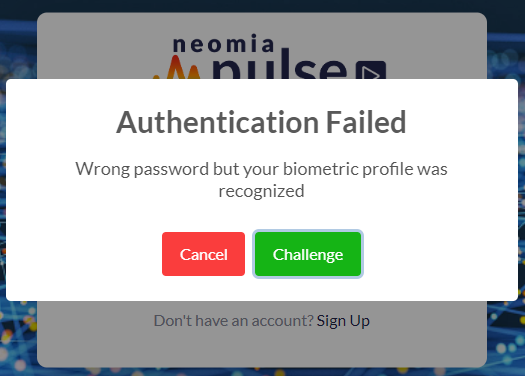Click blank white area beside Cancel button
Viewport: 525px width, 376px height.
(84, 254)
